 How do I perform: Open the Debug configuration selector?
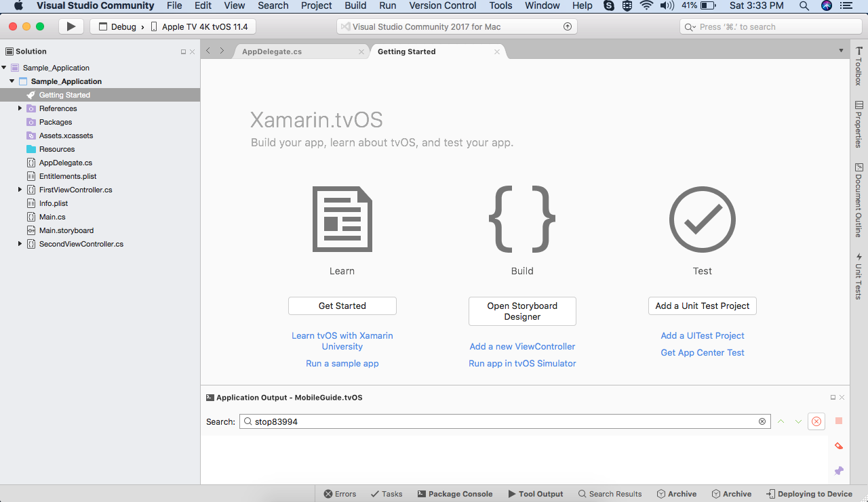coord(117,27)
